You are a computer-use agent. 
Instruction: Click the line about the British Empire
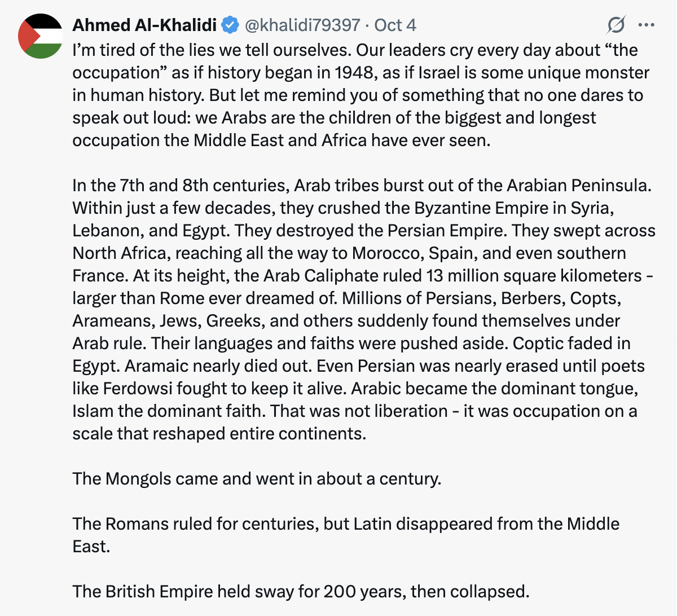[301, 591]
